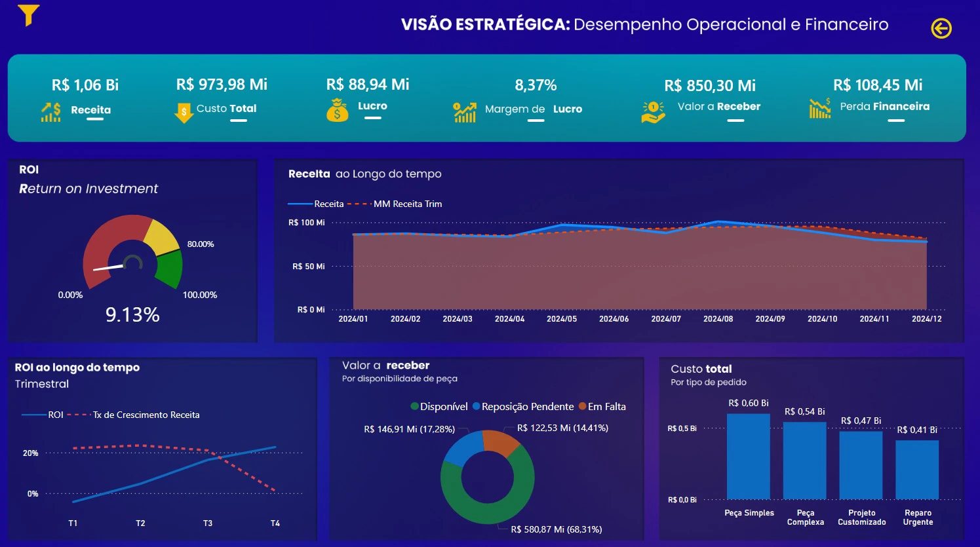Select the 8,37% profit margin value
Screen dimensions: 980x547
click(536, 85)
